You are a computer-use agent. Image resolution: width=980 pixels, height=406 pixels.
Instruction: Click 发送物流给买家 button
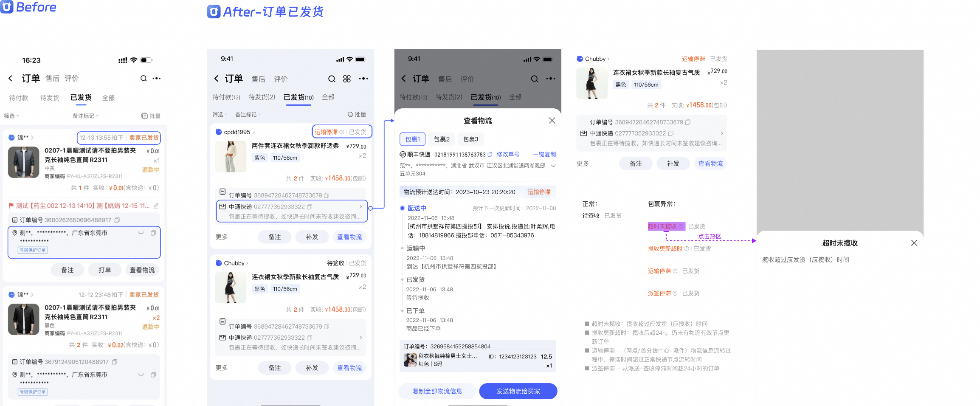coord(518,391)
